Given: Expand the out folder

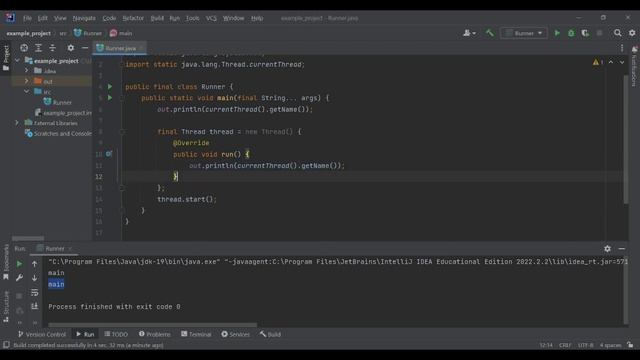Looking at the screenshot, I should click(x=27, y=81).
